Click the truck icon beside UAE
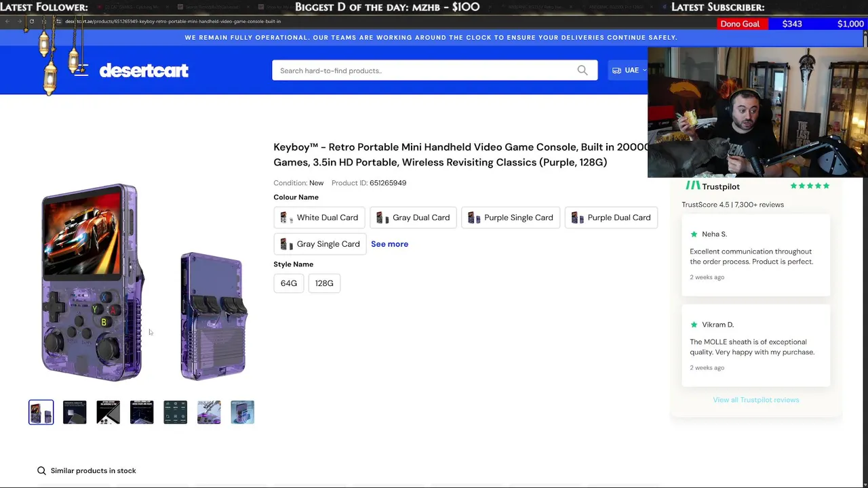This screenshot has width=868, height=488. [616, 70]
